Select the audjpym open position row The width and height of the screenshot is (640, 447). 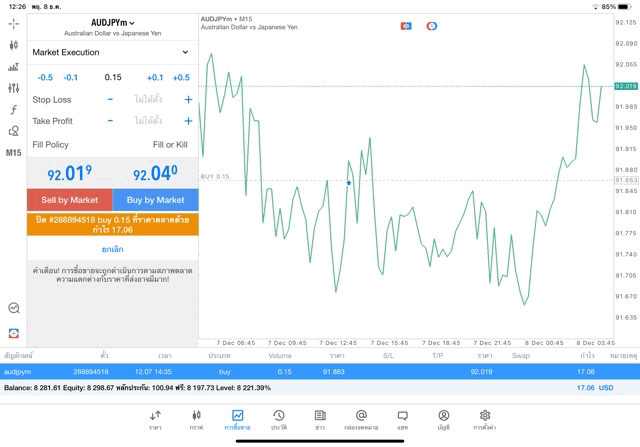[x=320, y=372]
